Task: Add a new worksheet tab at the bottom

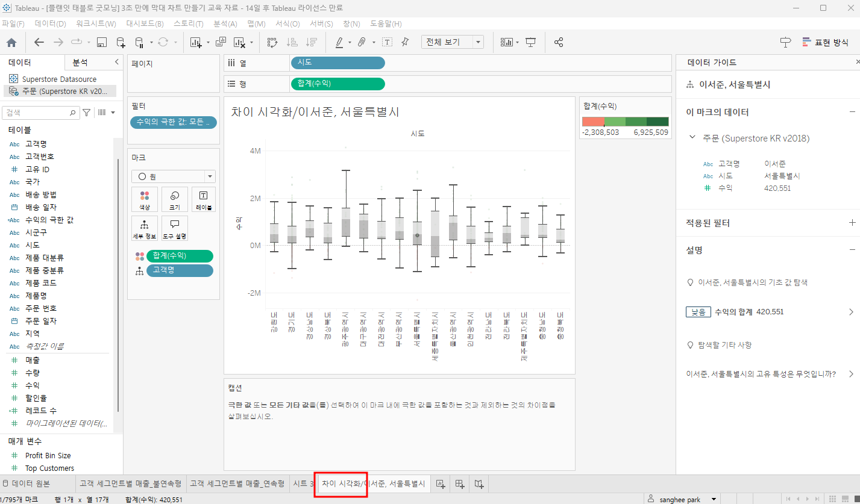Action: click(x=441, y=484)
